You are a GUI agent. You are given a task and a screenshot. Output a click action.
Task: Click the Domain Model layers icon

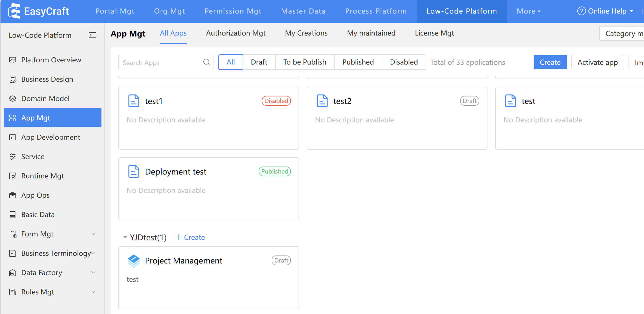pyautogui.click(x=13, y=99)
